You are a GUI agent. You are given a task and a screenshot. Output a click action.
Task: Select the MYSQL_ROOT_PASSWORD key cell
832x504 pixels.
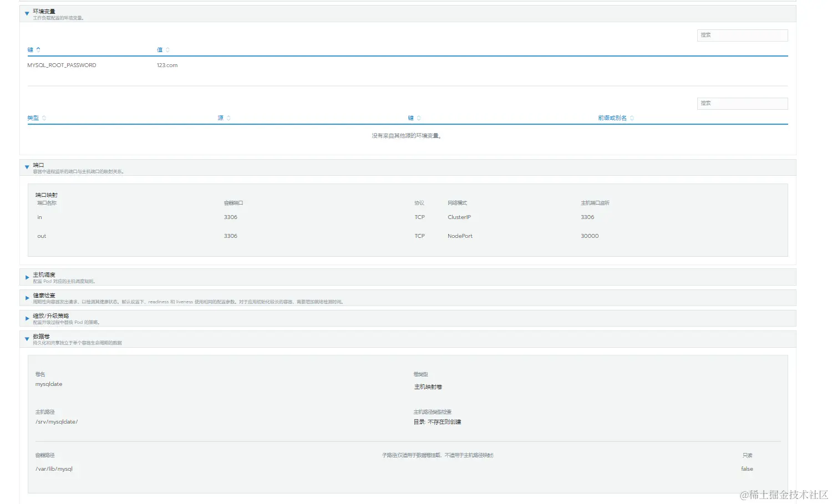pyautogui.click(x=62, y=65)
